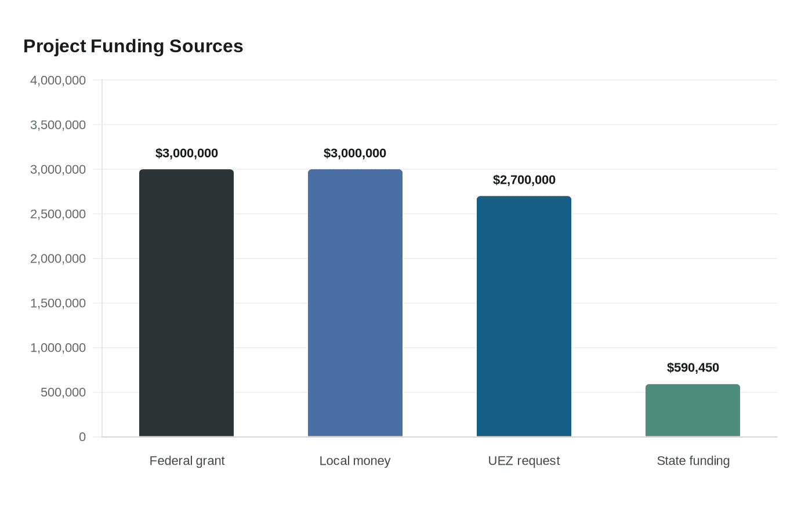
Task: Click the UEZ request axis label
Action: pyautogui.click(x=524, y=461)
